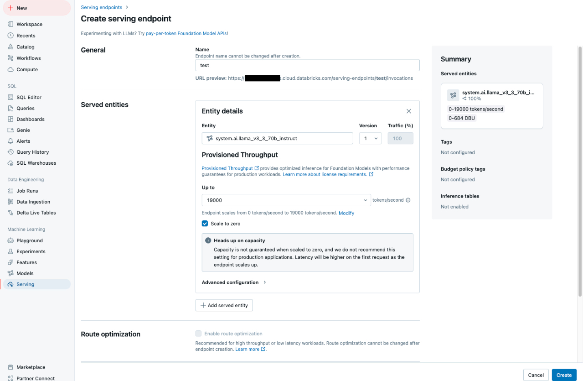Click the Workspace sidebar icon
The image size is (588, 381).
(x=10, y=24)
